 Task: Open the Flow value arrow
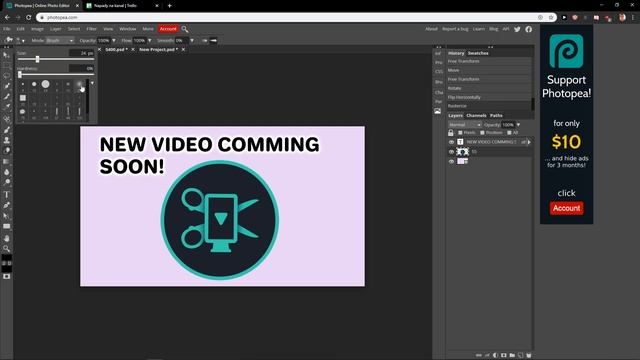click(x=149, y=40)
